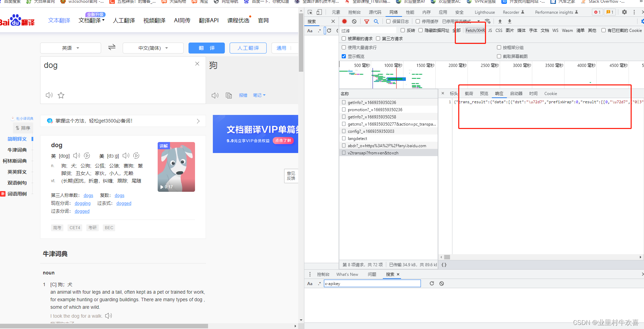This screenshot has height=329, width=644.
Task: Click the blue 翻译 button
Action: [207, 48]
